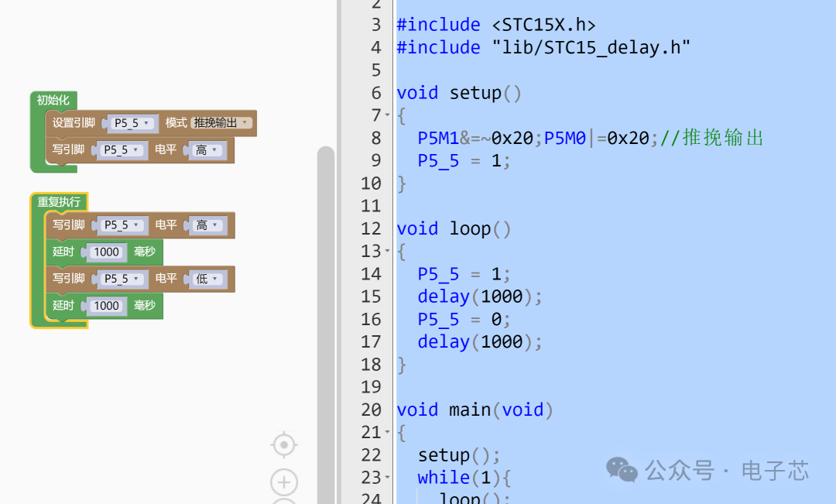
Task: Click line number 19 in the gutter
Action: coord(371,387)
